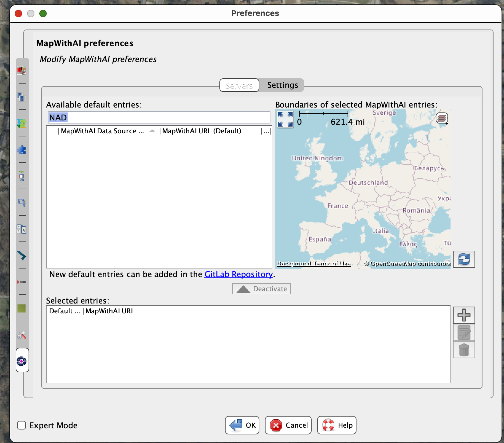Zoom map to fit with four-arrows icon
Image resolution: width=504 pixels, height=443 pixels.
pos(285,119)
